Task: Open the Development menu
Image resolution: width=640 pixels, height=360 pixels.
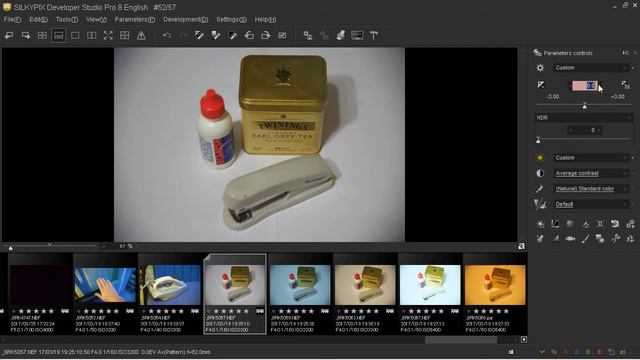Action: pyautogui.click(x=185, y=19)
